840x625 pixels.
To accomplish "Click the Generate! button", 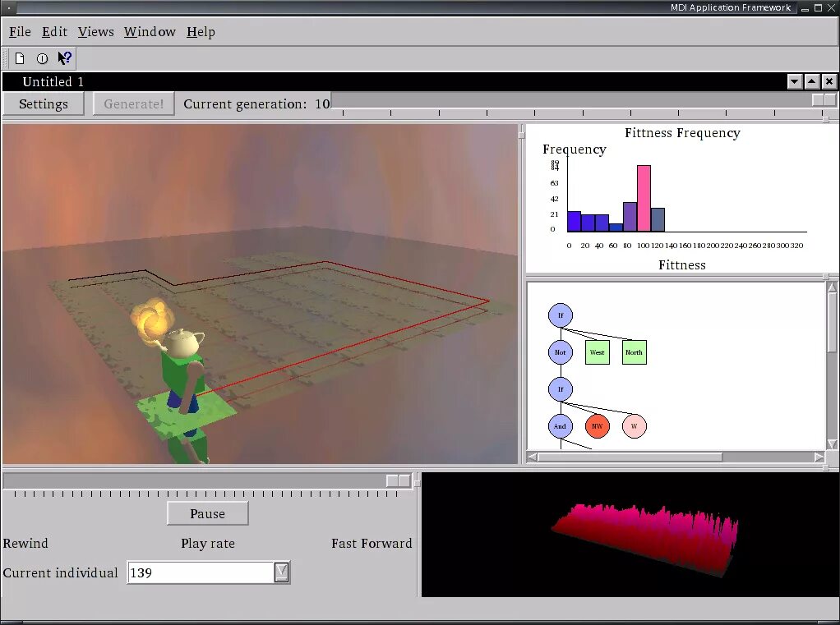I will tap(133, 103).
